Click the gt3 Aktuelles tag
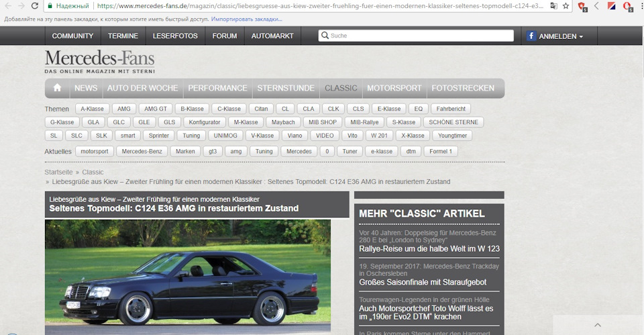Viewport: 644px width, 335px height. [213, 151]
